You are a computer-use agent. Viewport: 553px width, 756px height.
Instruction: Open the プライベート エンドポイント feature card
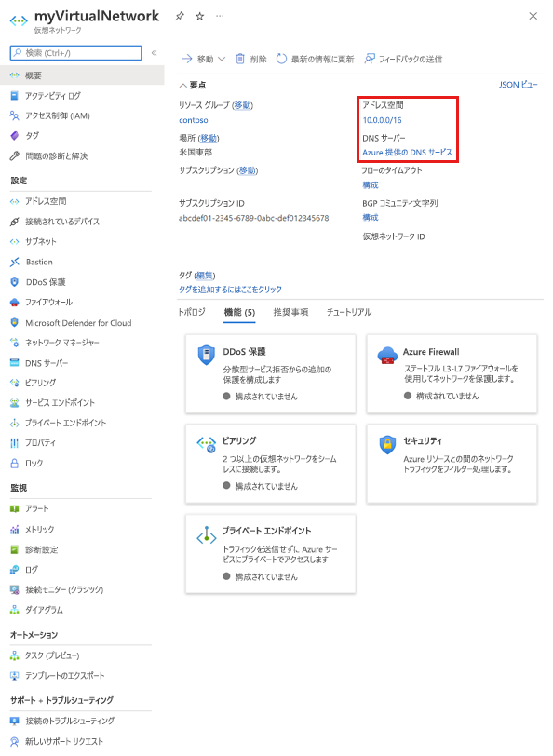coord(271,554)
